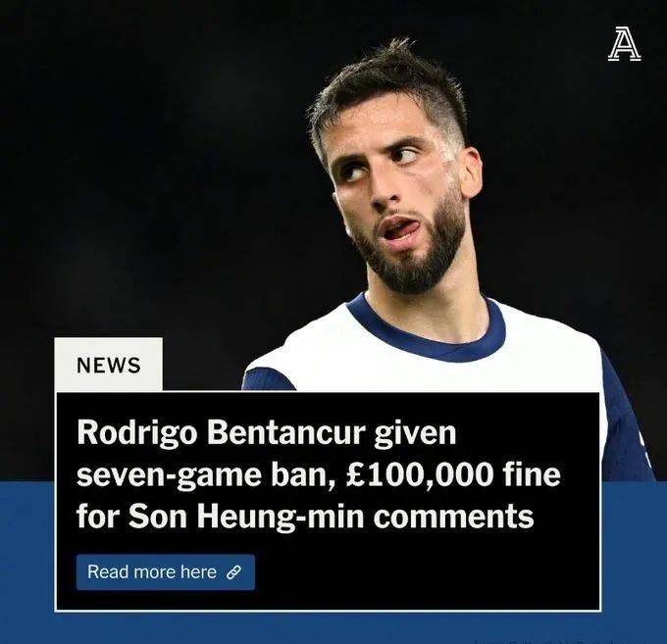Click The Athletic logo in the corner
Viewport: 667px width, 644px height.
pyautogui.click(x=624, y=43)
